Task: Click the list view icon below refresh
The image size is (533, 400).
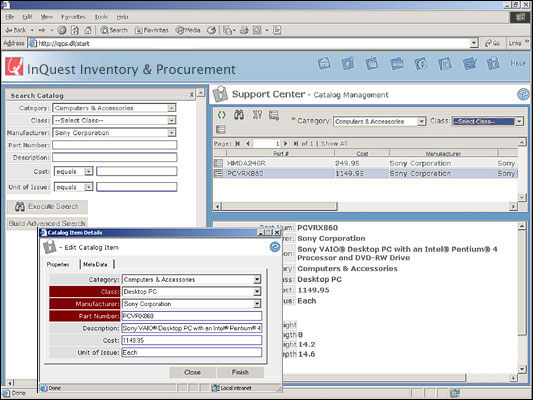Action: coord(221,129)
